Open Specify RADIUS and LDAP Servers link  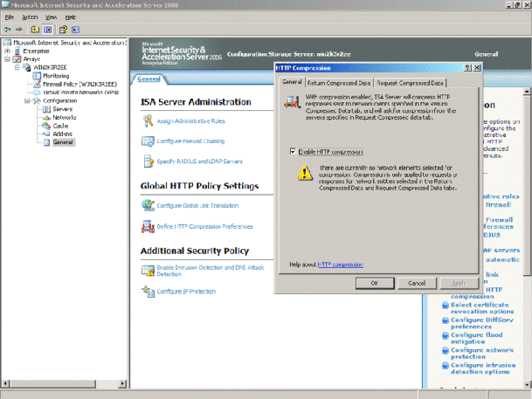click(x=199, y=162)
